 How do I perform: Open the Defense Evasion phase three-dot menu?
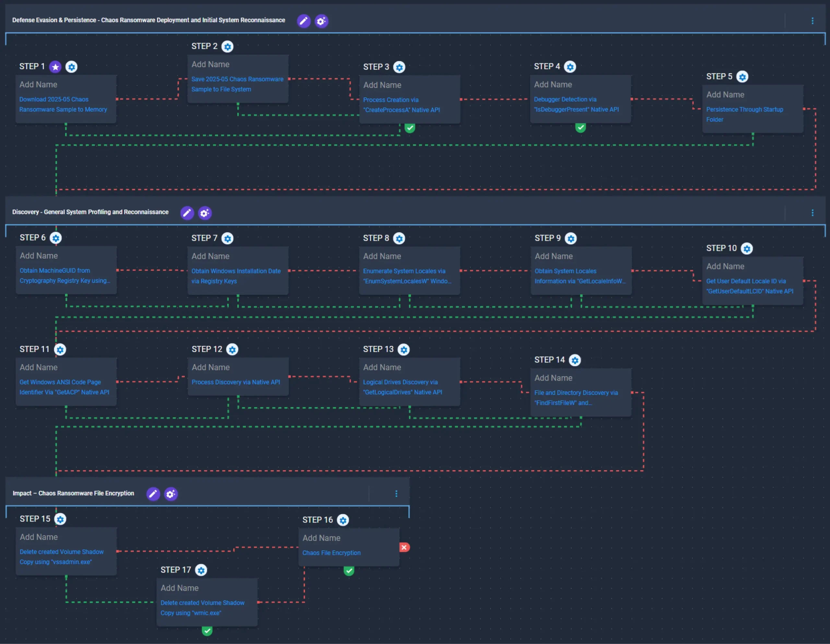point(812,21)
